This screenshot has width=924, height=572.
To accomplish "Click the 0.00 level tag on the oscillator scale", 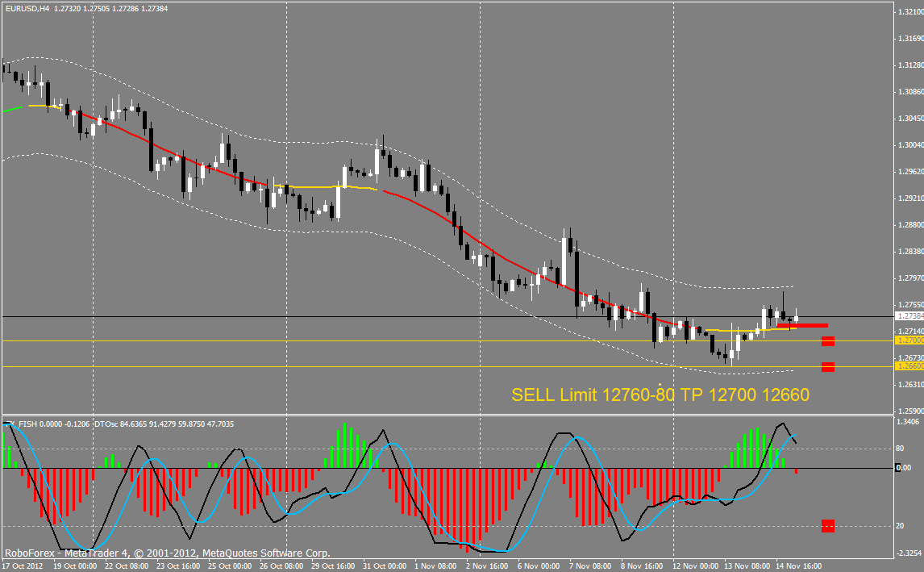I will tap(906, 468).
